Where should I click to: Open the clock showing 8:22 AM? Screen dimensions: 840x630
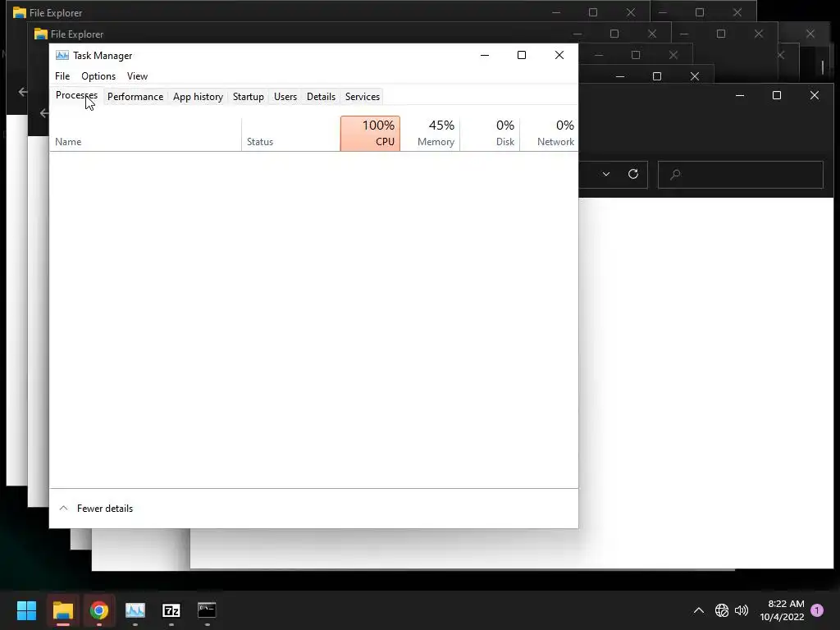782,610
